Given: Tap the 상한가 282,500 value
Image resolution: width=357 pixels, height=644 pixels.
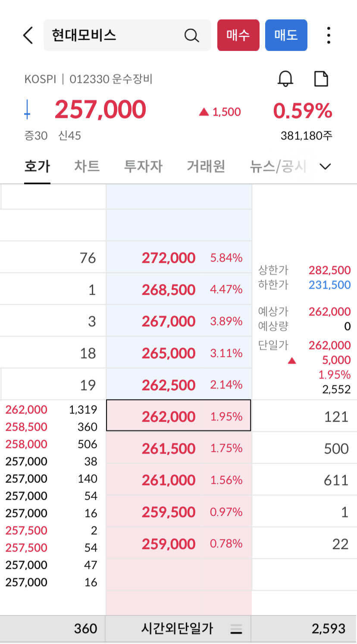Looking at the screenshot, I should pos(329,270).
